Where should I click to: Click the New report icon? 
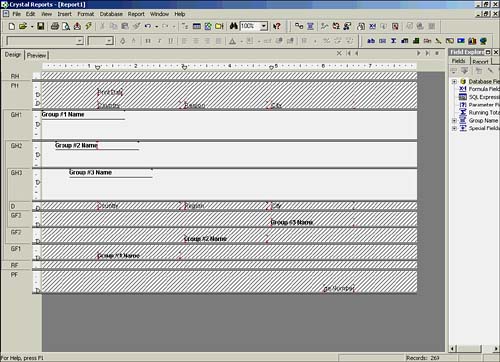[12, 26]
